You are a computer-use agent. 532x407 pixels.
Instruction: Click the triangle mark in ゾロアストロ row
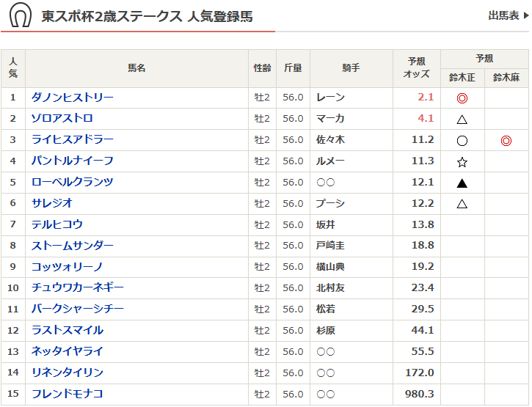(462, 119)
